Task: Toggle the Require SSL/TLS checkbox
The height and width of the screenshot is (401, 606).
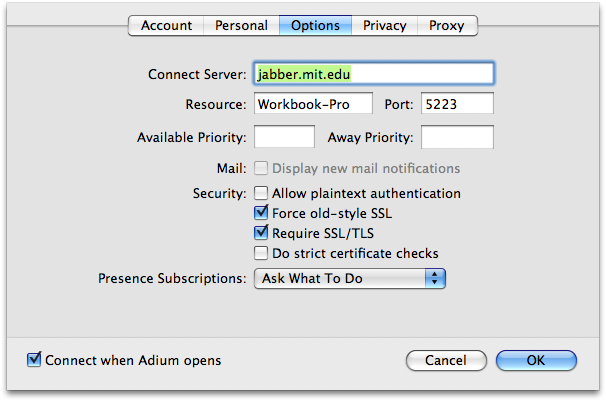Action: tap(261, 233)
